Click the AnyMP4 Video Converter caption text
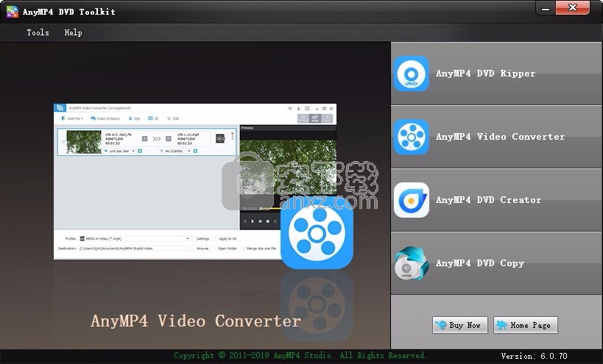Screen dimensions: 603x364 pyautogui.click(x=196, y=321)
